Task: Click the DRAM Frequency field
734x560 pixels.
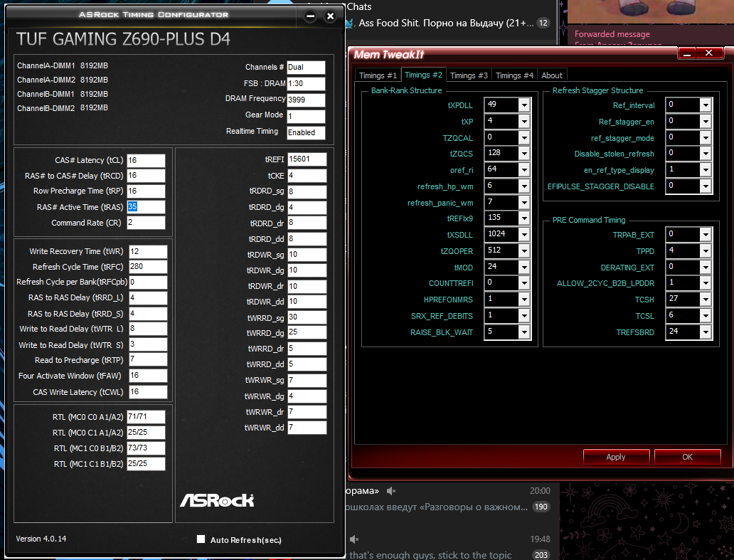Action: click(x=306, y=100)
